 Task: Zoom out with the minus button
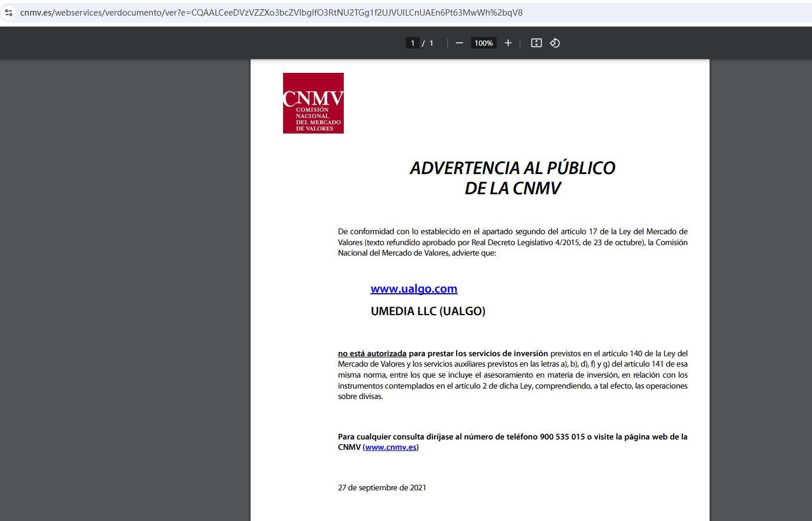(460, 43)
